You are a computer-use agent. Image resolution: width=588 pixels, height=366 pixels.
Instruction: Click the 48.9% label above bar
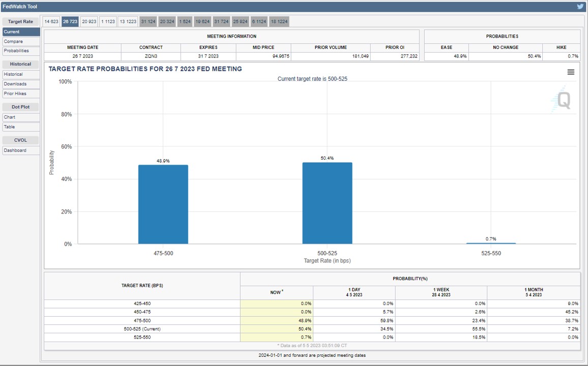(163, 161)
